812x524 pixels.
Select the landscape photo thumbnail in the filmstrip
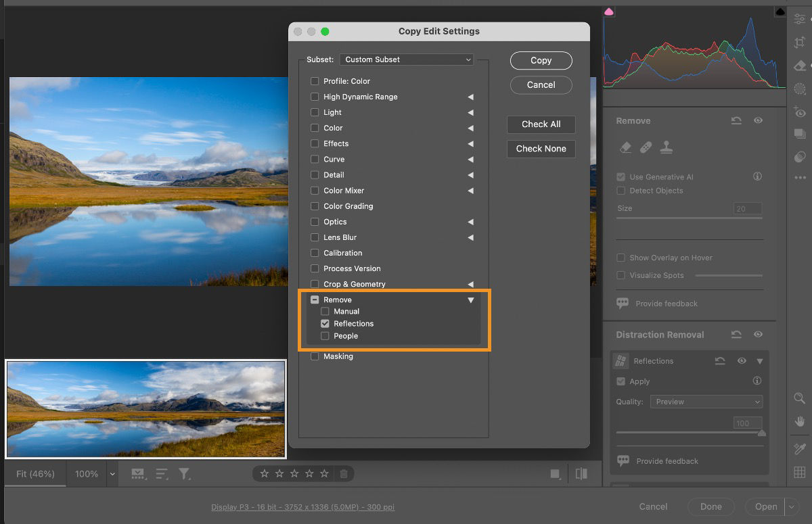coord(145,408)
